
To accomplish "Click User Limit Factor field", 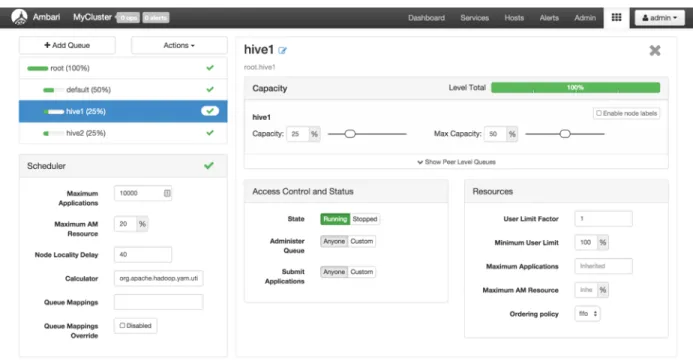I will pos(603,219).
